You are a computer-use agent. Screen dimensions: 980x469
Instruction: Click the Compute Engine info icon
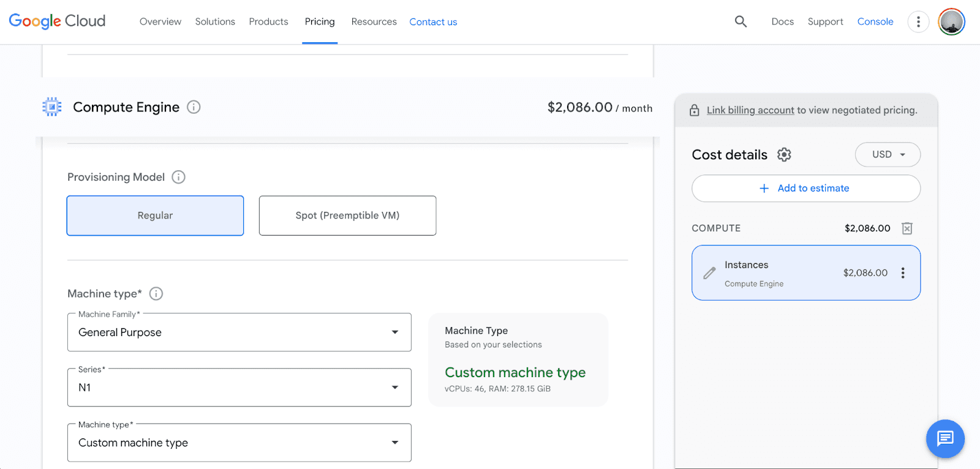click(x=194, y=107)
